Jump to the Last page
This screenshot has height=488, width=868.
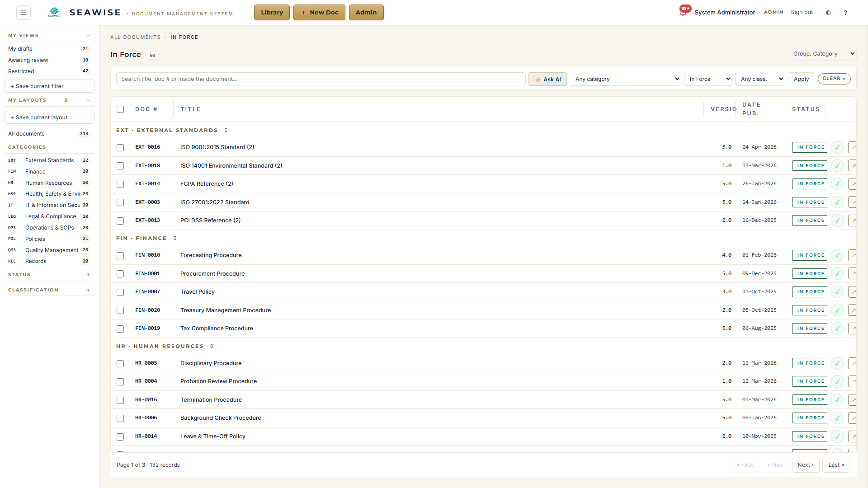836,465
